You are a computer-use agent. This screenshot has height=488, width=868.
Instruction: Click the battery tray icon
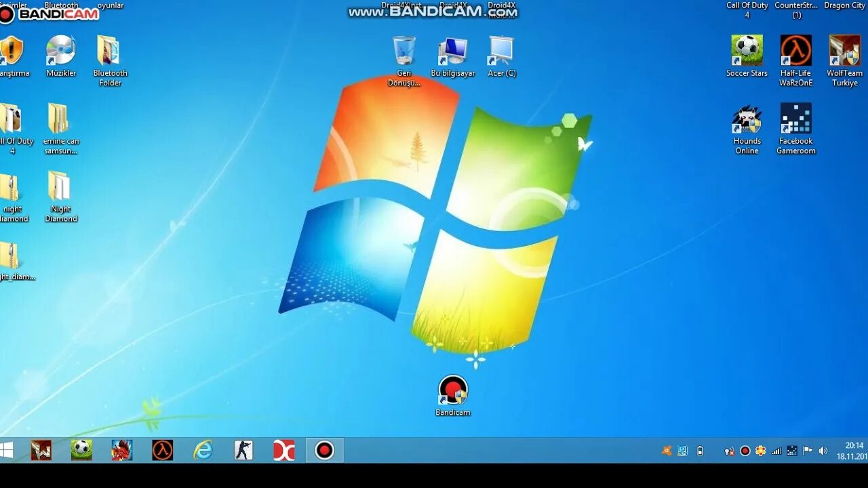click(x=700, y=451)
